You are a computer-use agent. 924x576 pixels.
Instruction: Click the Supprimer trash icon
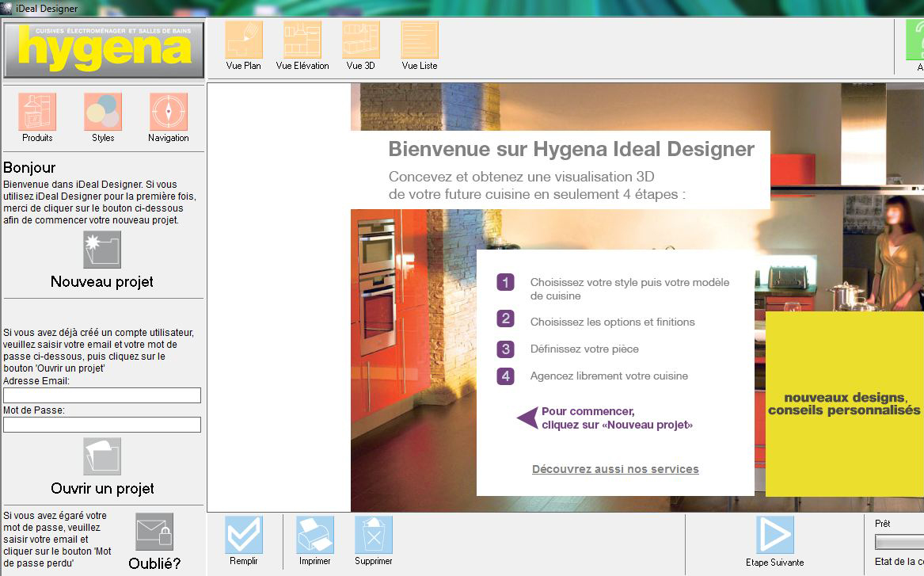click(x=373, y=536)
